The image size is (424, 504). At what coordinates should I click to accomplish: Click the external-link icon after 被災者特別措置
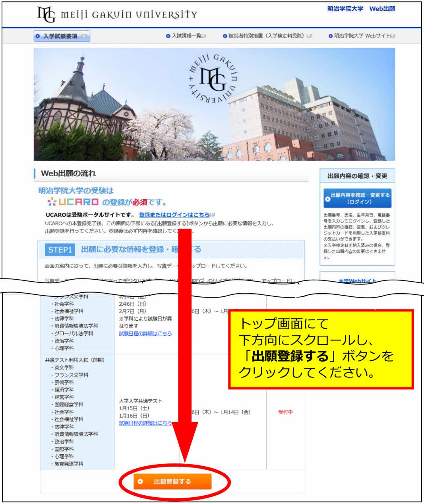pos(309,36)
